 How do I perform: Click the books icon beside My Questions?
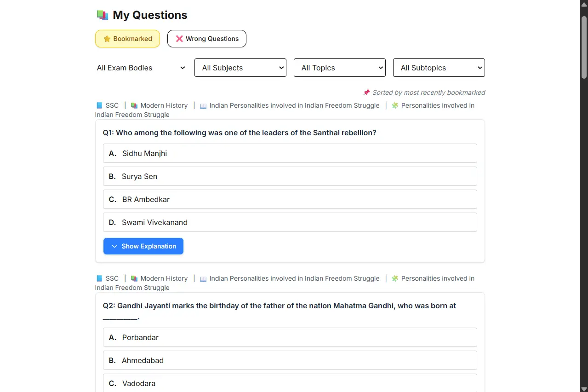102,15
